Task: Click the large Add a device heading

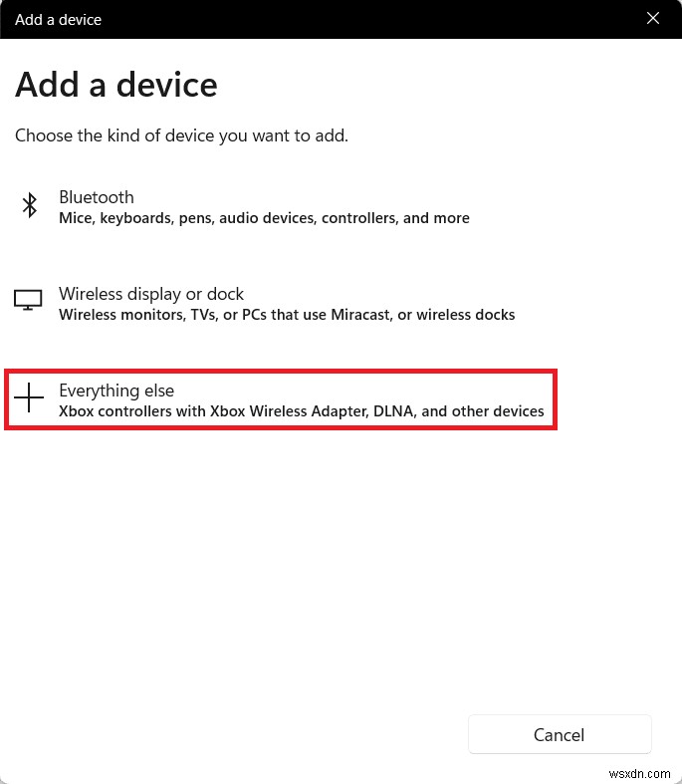Action: coord(116,85)
